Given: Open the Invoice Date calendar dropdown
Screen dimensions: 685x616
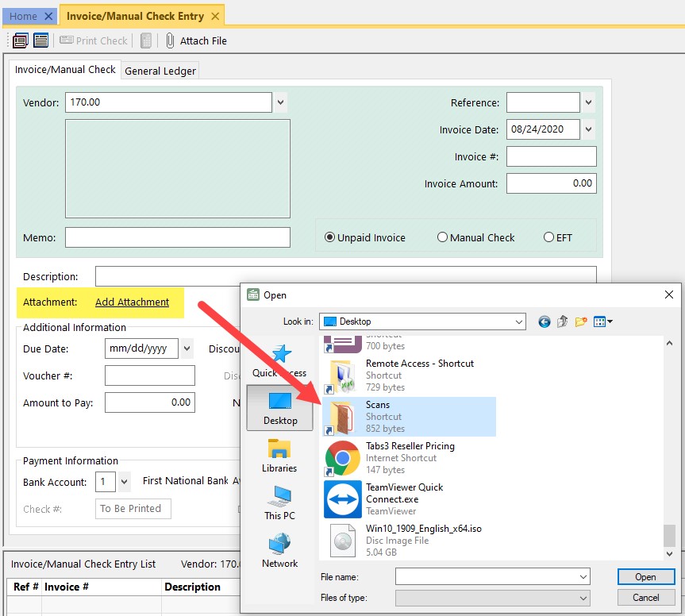Looking at the screenshot, I should coord(587,129).
